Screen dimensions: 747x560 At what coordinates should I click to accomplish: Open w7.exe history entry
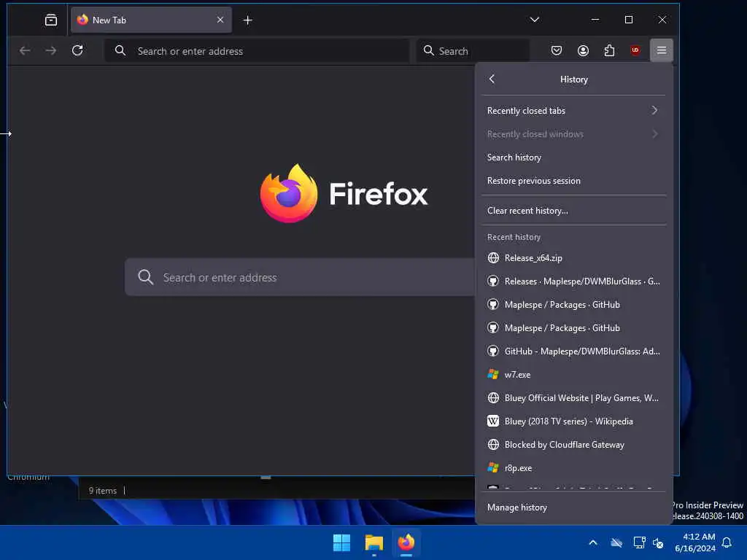tap(573, 375)
